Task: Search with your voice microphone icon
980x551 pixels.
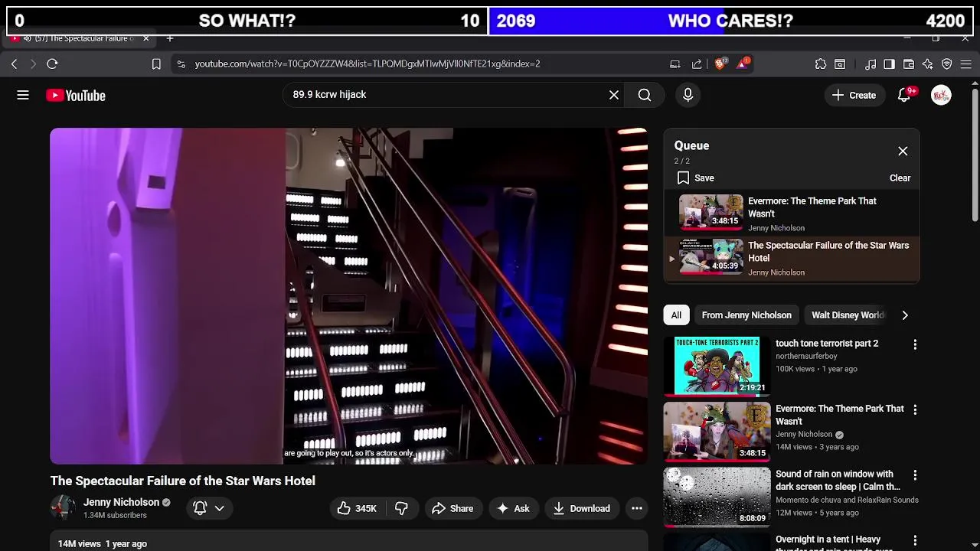Action: coord(688,95)
